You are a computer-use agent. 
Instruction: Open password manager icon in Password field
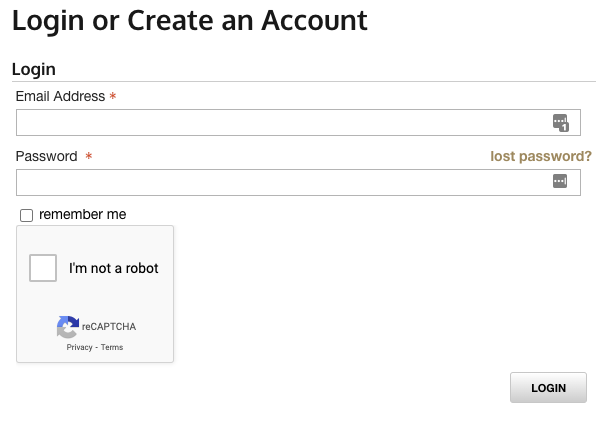click(560, 181)
